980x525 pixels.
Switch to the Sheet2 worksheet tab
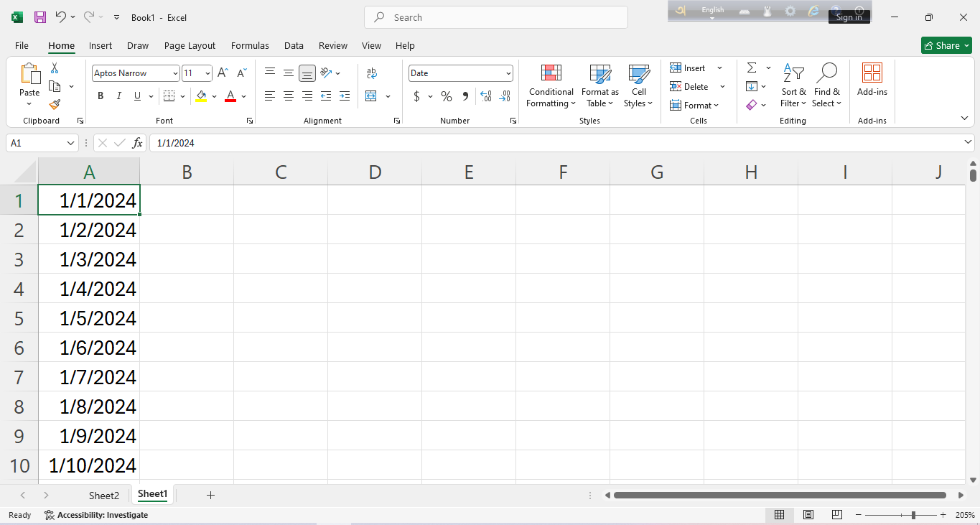point(104,496)
